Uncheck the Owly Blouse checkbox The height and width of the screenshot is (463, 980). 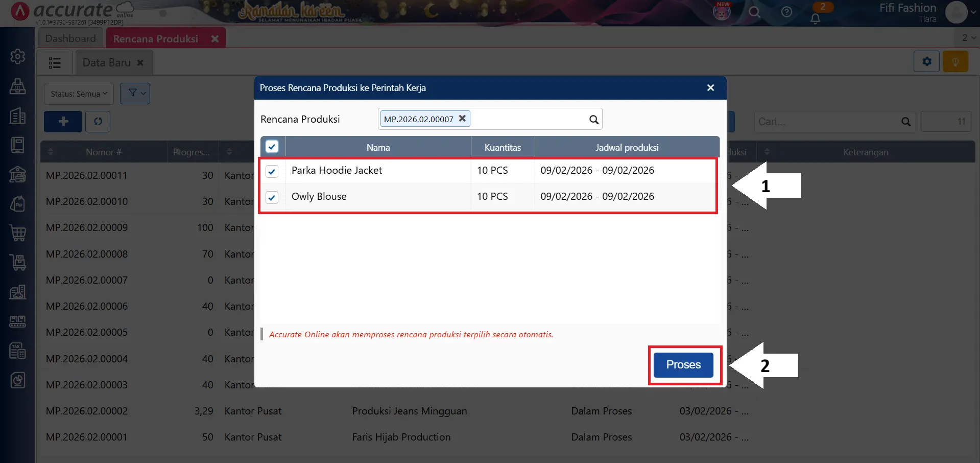272,197
